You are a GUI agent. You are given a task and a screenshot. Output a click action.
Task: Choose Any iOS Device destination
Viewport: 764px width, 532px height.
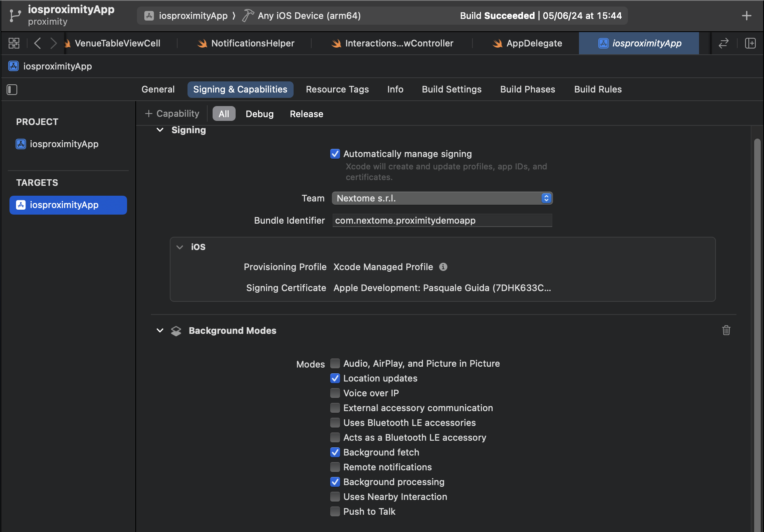pyautogui.click(x=309, y=16)
